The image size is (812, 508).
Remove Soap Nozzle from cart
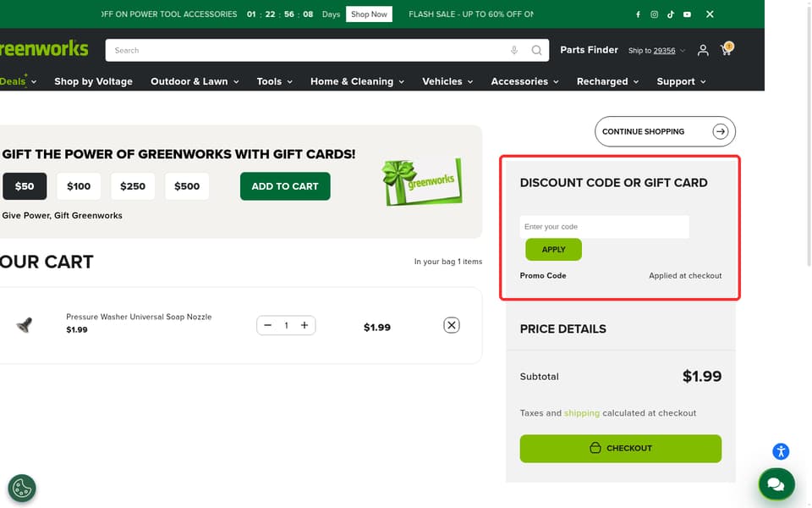click(x=451, y=325)
